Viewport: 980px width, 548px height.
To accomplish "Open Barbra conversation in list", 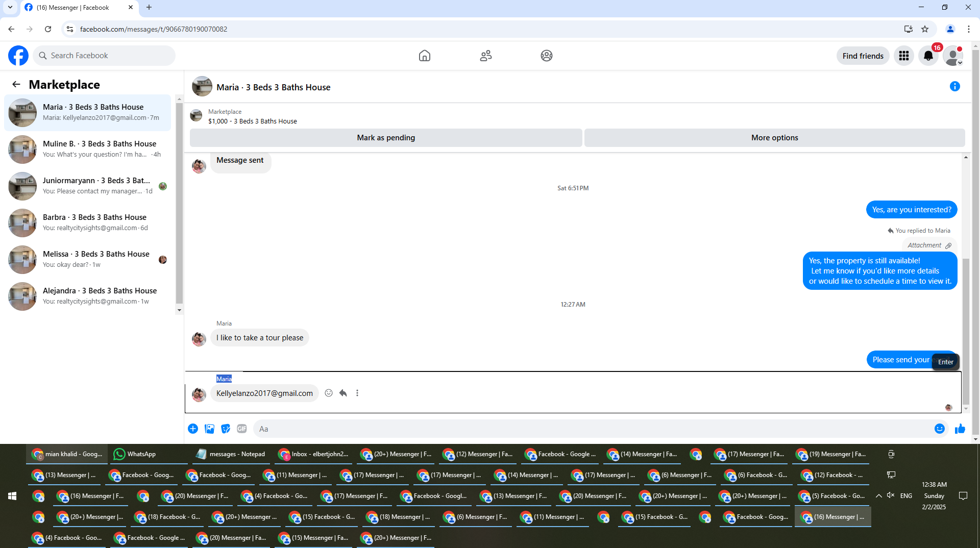I will 88,222.
